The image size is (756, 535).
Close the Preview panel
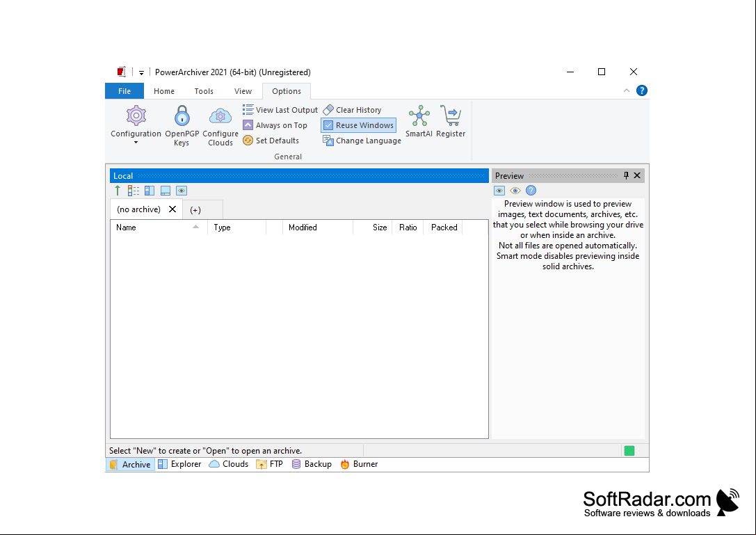[637, 175]
